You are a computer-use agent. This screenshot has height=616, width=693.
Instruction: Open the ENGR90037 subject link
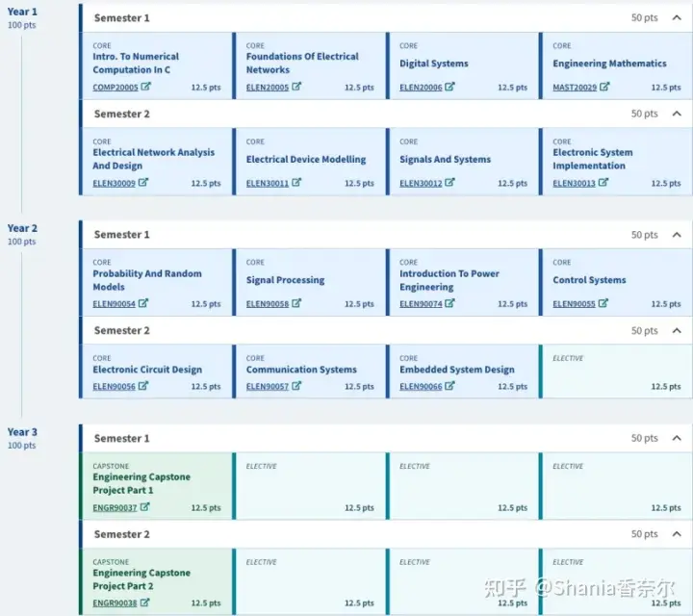115,508
